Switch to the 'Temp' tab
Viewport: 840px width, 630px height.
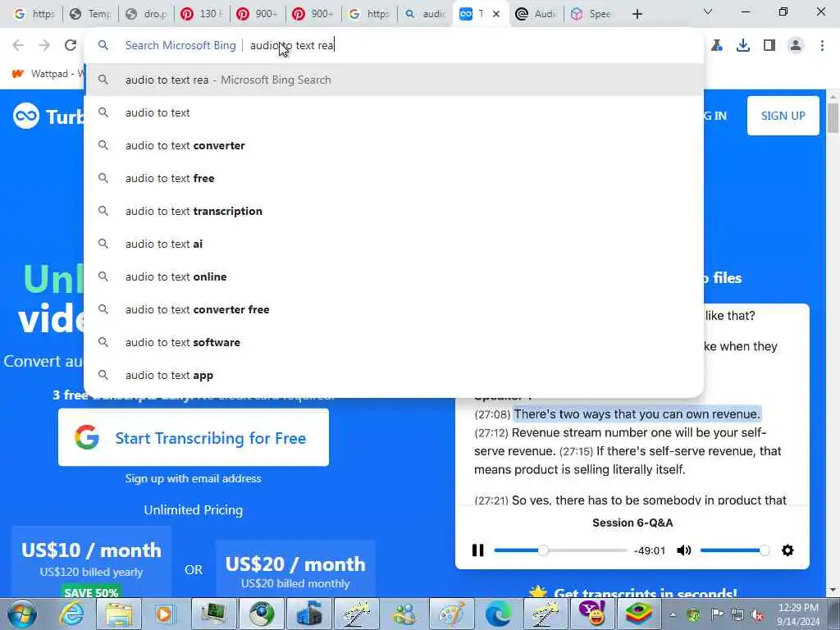click(90, 14)
